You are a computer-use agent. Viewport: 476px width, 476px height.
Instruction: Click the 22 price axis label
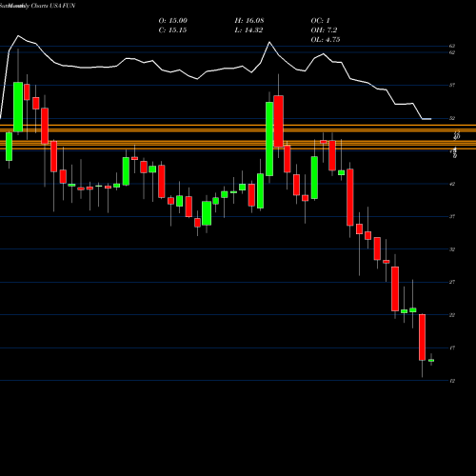[x=452, y=315]
